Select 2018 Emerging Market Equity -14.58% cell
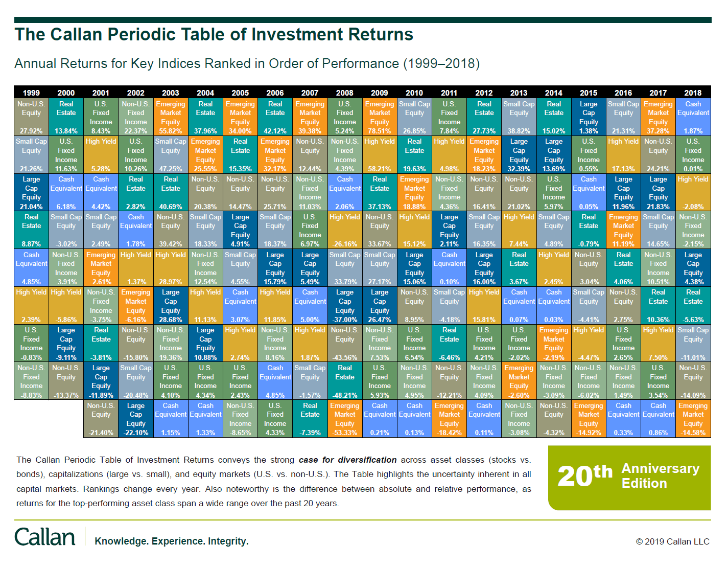The width and height of the screenshot is (728, 566). point(693,419)
